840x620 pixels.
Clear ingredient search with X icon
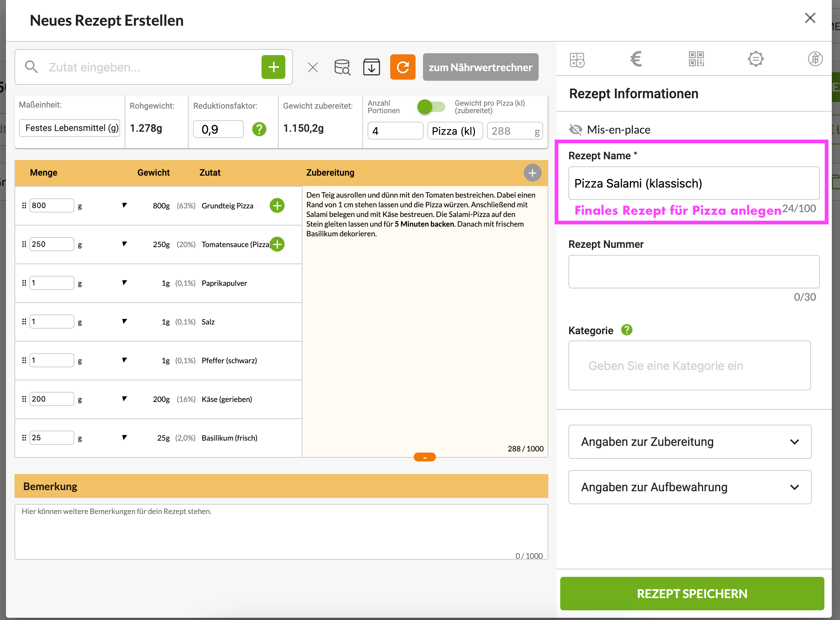(x=312, y=68)
